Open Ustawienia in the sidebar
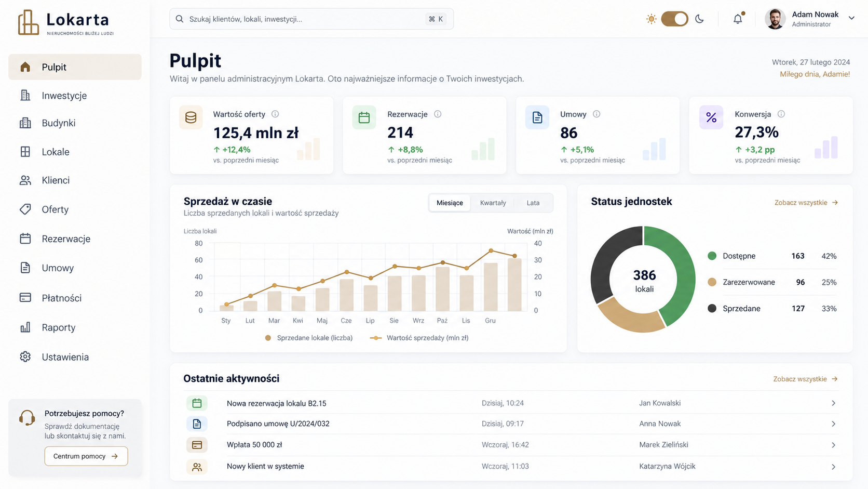Screen dimensions: 868x489 pyautogui.click(x=75, y=357)
